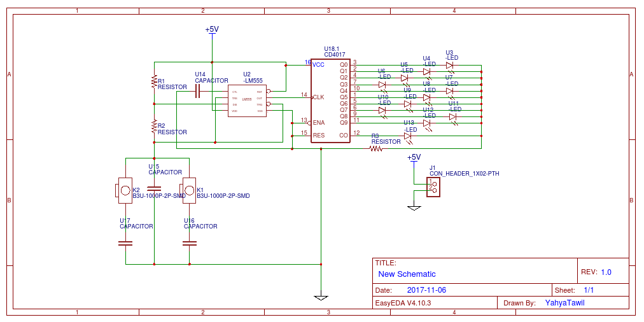644x322 pixels.
Task: Click the 'ENA' pin label on CD4017
Action: point(319,122)
